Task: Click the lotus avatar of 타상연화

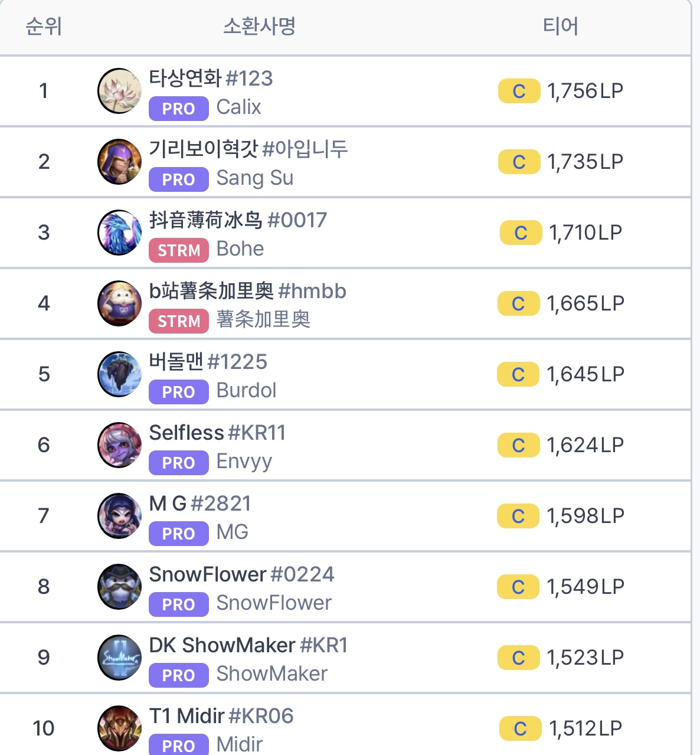Action: coord(119,91)
